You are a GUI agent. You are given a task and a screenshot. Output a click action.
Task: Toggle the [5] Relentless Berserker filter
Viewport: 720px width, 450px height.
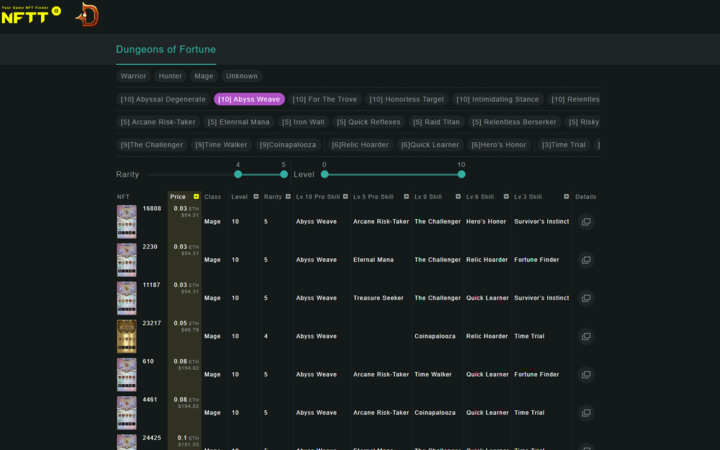[x=514, y=122]
